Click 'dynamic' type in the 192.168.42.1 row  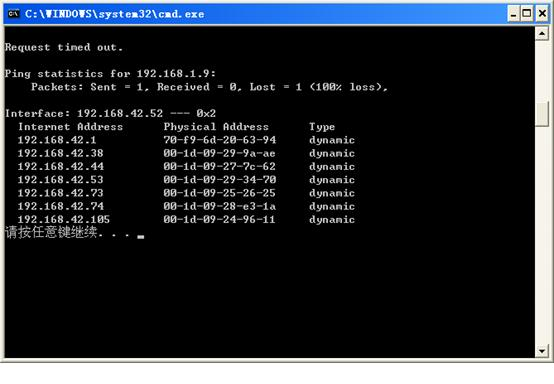pyautogui.click(x=332, y=141)
